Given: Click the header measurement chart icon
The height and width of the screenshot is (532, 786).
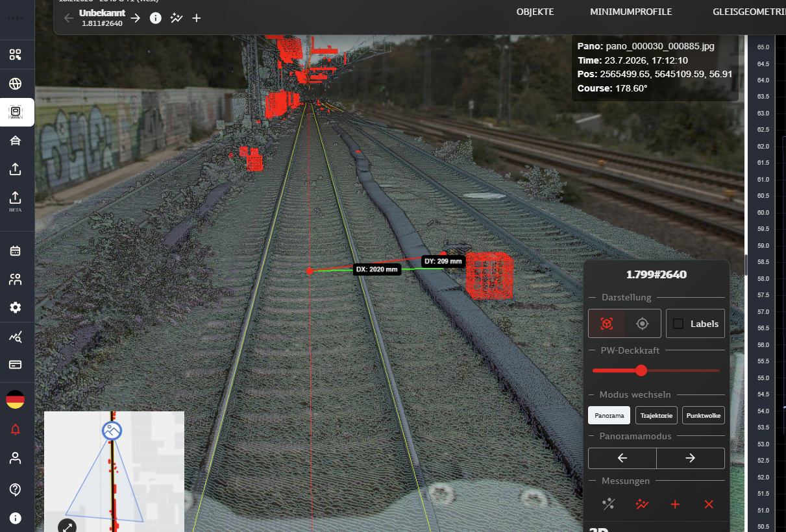Looking at the screenshot, I should click(176, 18).
